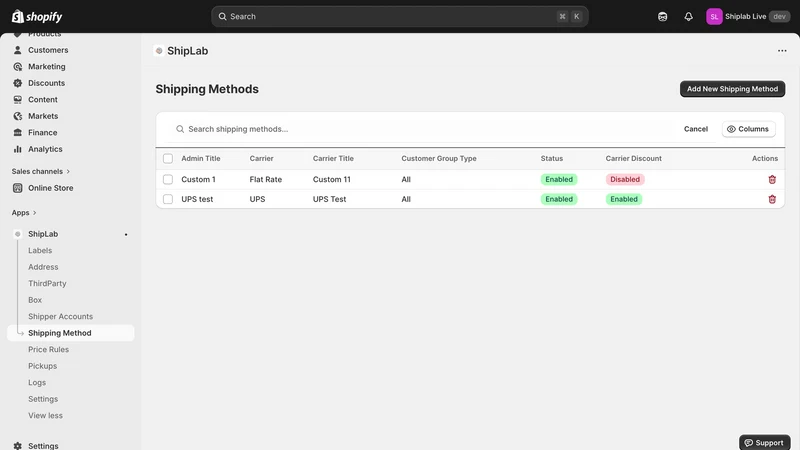Click the Markets globe icon

pos(18,116)
